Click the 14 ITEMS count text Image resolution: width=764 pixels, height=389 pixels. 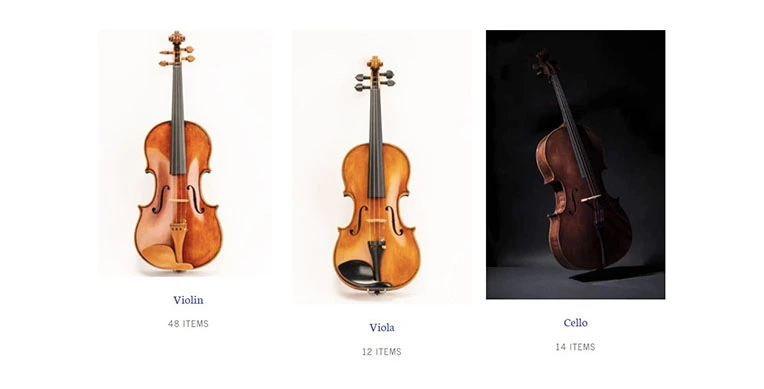(x=575, y=347)
